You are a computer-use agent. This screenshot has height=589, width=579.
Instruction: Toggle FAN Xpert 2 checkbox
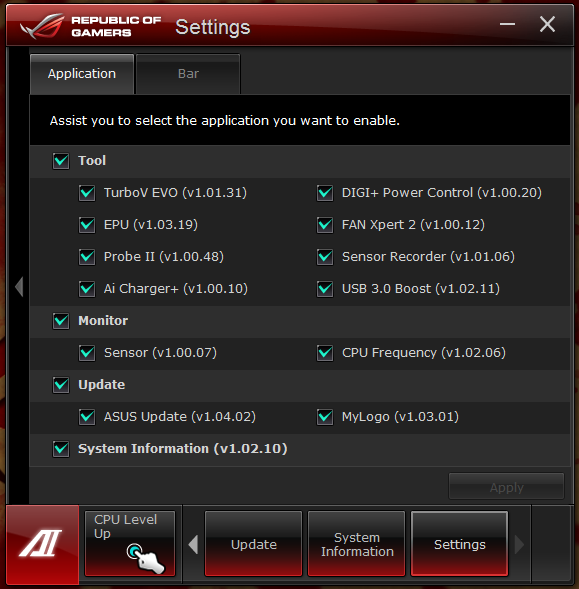[x=325, y=225]
